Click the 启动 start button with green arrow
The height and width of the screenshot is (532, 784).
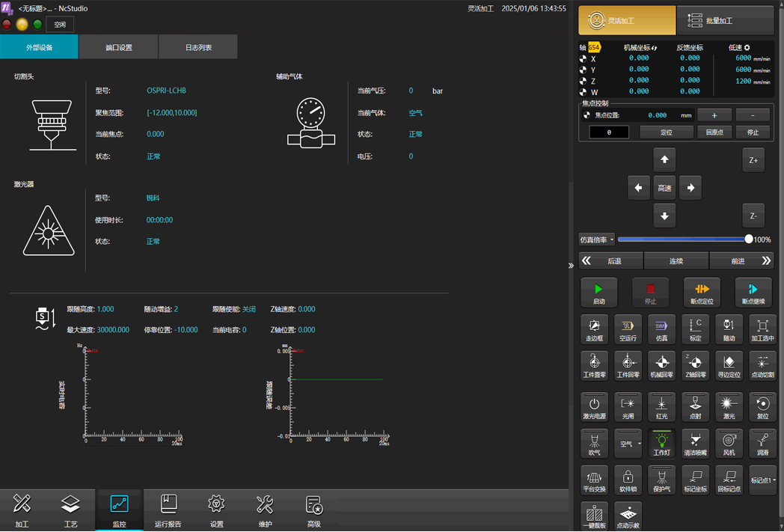tap(598, 292)
